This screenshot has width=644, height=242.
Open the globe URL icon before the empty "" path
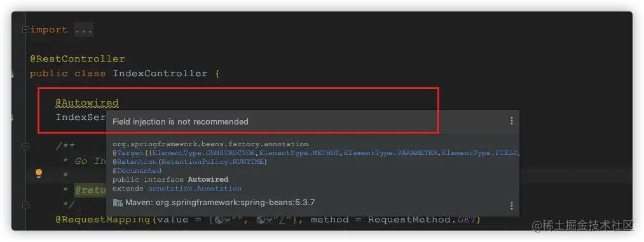pyautogui.click(x=219, y=220)
